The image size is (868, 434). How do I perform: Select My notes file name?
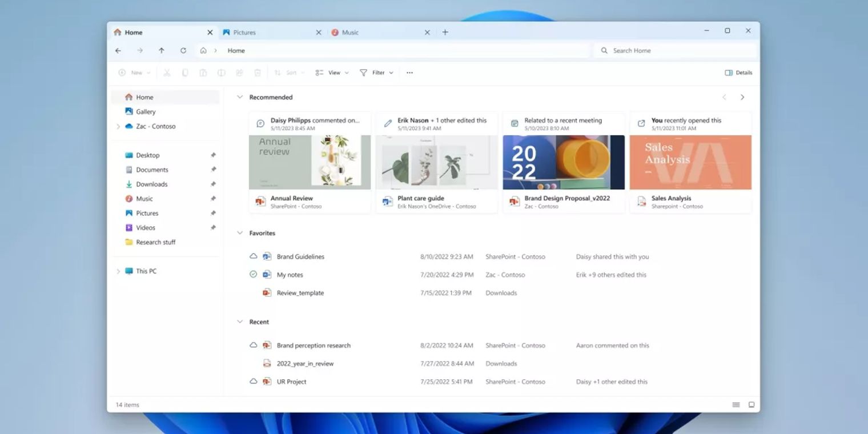[290, 275]
